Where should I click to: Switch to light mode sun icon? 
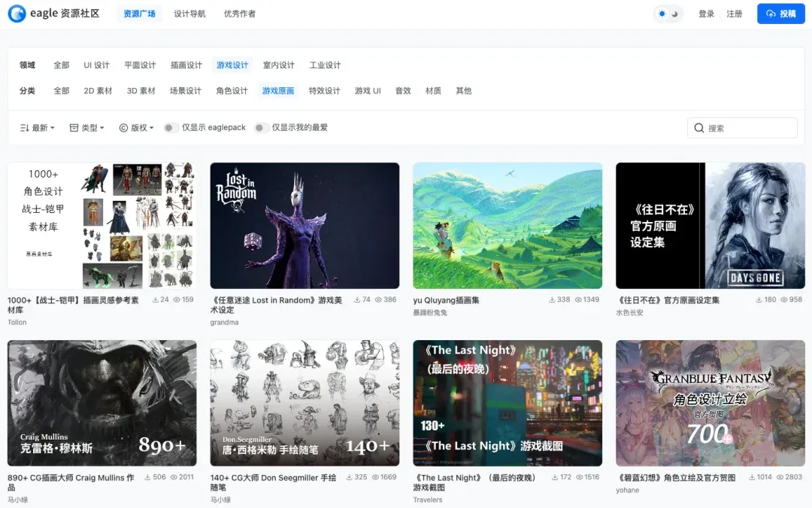[x=662, y=14]
